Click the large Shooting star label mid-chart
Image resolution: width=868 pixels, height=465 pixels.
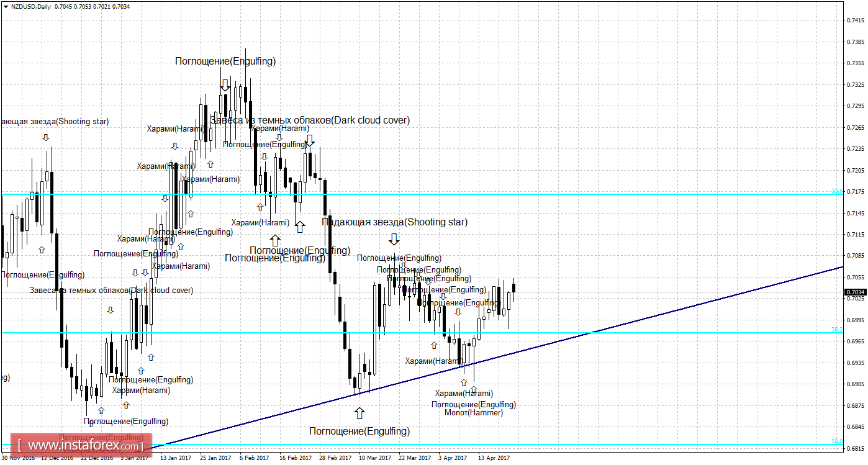pos(395,222)
